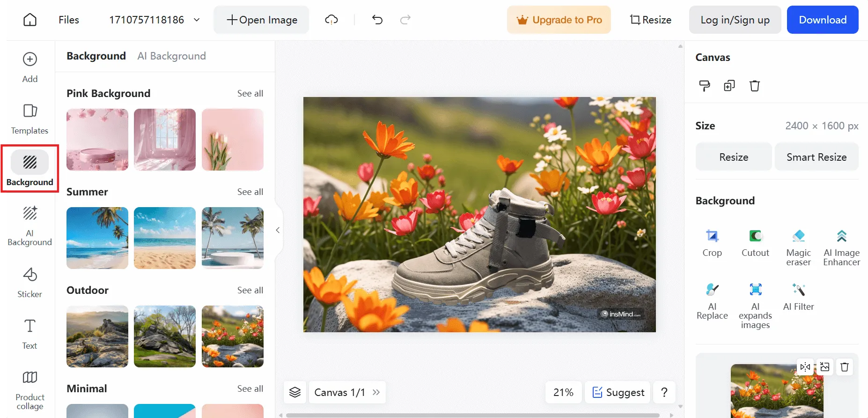Select the Crop tool

[712, 243]
